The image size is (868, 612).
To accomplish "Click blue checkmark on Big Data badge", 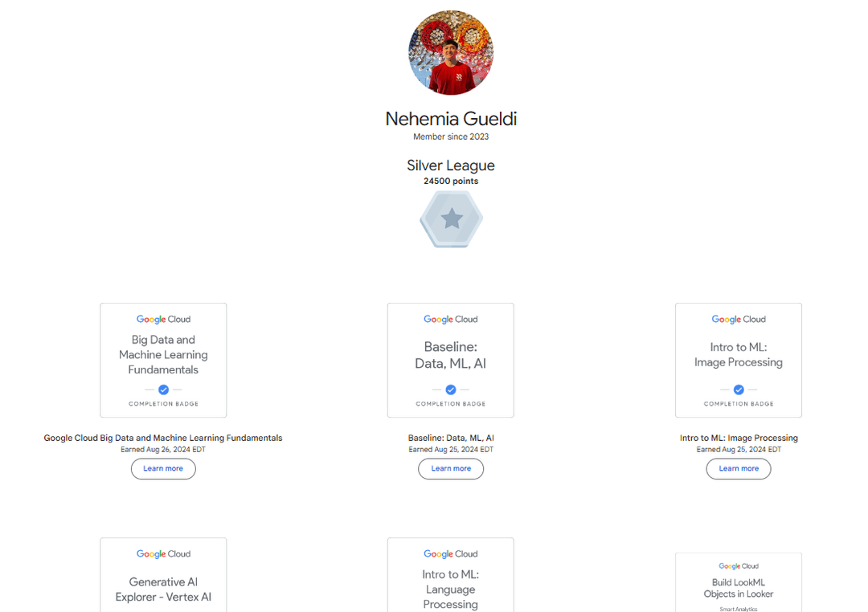I will click(163, 390).
